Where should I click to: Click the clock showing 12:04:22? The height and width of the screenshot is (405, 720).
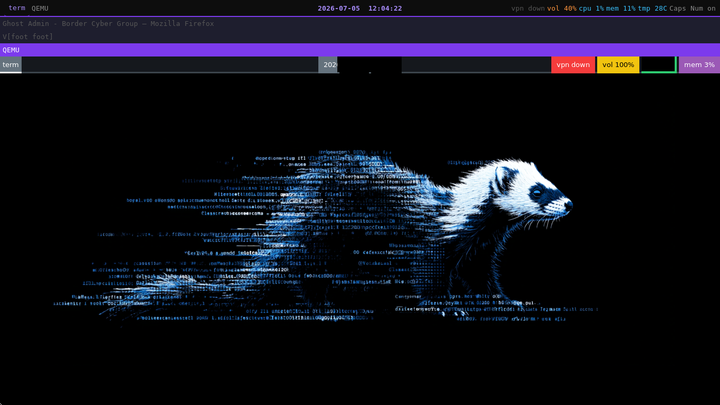[x=385, y=8]
